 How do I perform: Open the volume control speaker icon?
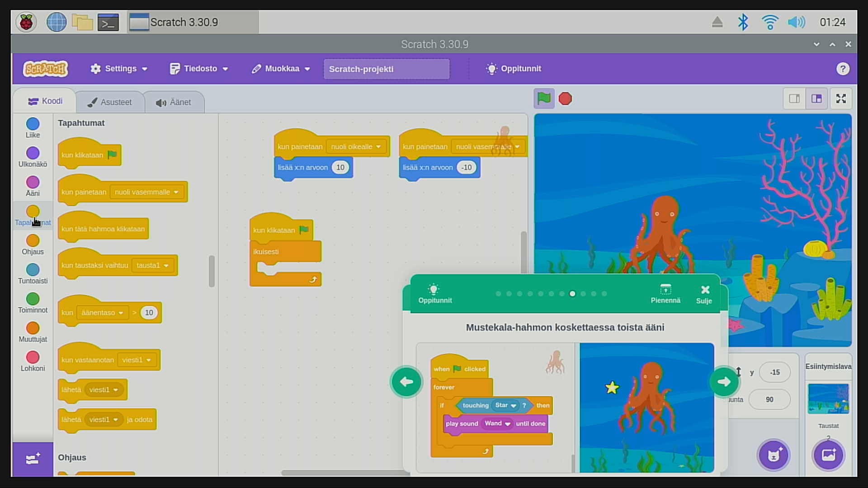pos(796,22)
